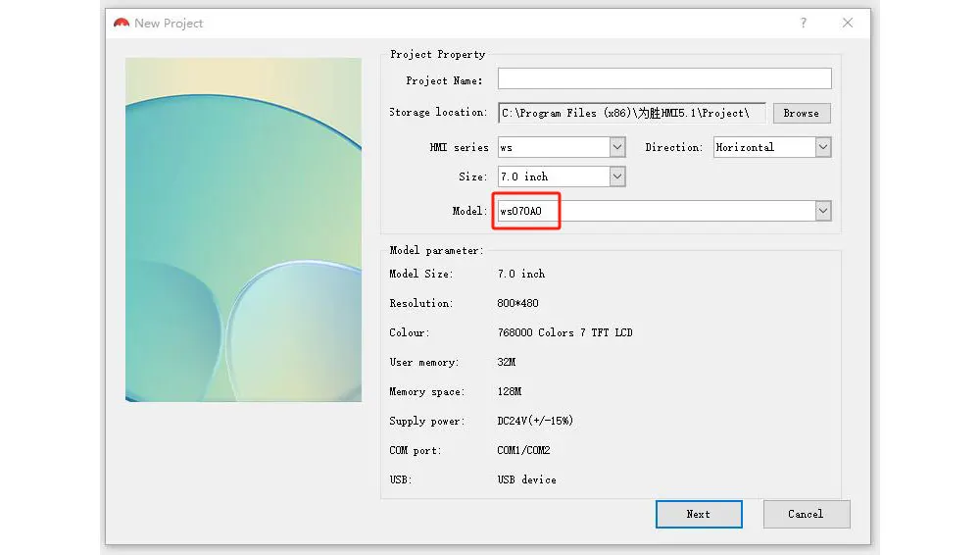980x555 pixels.
Task: Click the Next button
Action: click(699, 515)
